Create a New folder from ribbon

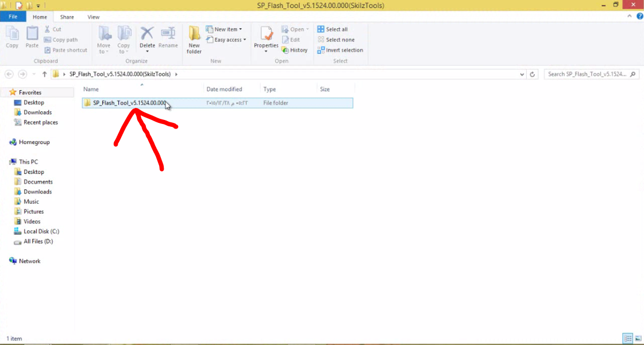194,40
